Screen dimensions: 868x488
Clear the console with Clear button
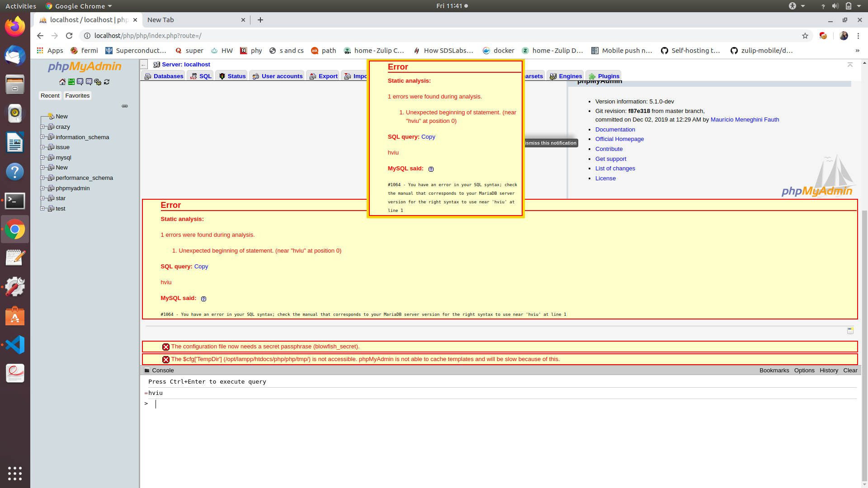pos(849,370)
